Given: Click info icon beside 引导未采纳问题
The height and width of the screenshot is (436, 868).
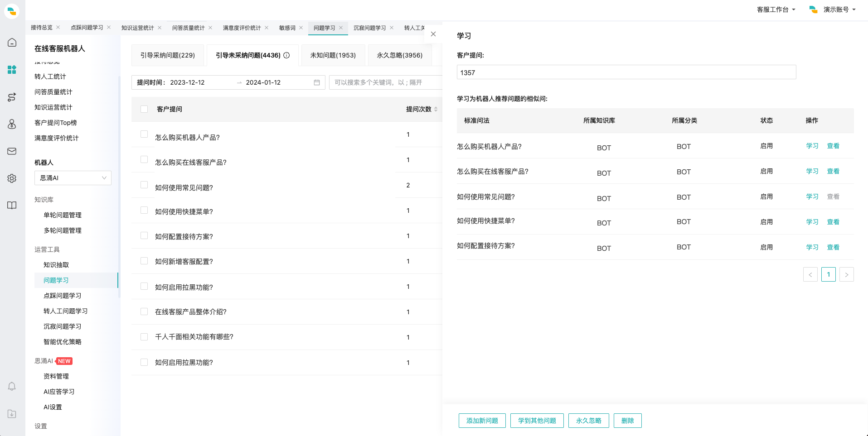Looking at the screenshot, I should coord(286,55).
